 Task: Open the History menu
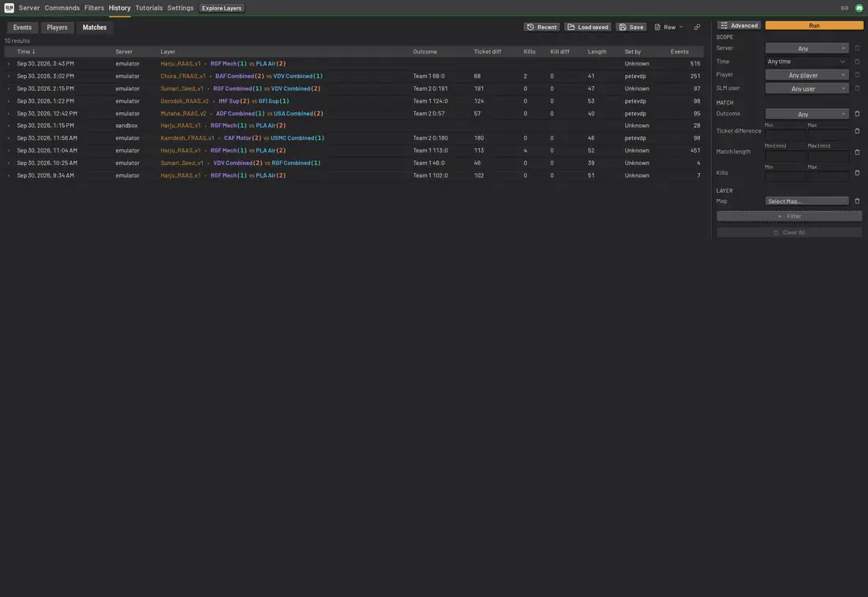[120, 8]
